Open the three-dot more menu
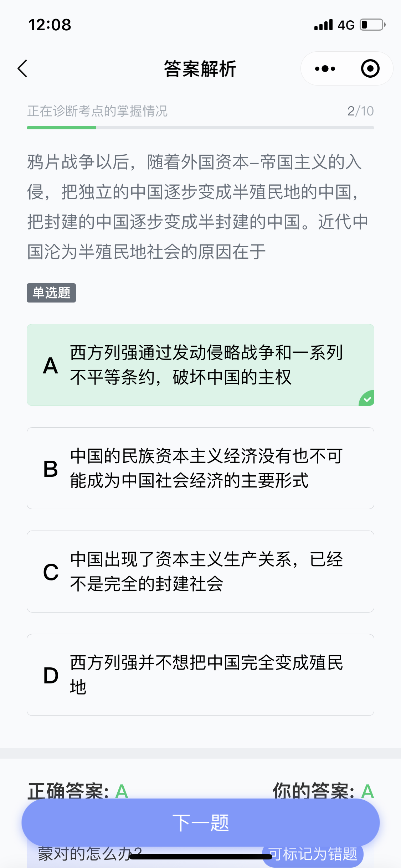The width and height of the screenshot is (401, 868). pos(325,68)
